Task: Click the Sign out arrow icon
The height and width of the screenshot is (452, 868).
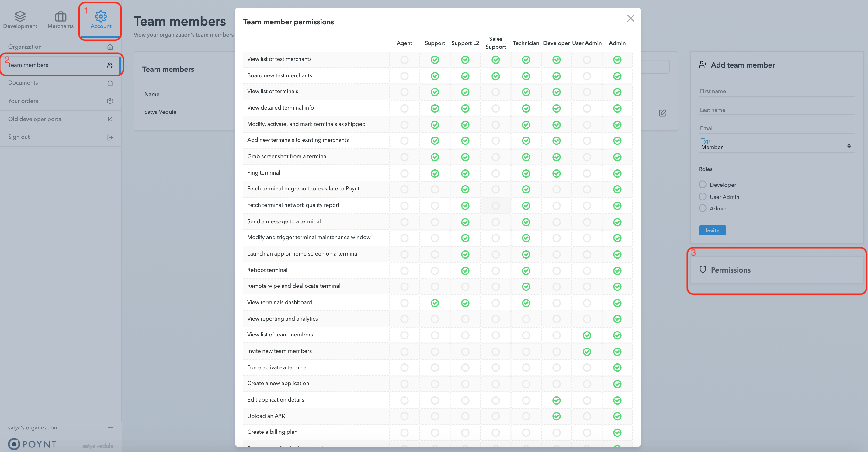Action: coord(110,137)
